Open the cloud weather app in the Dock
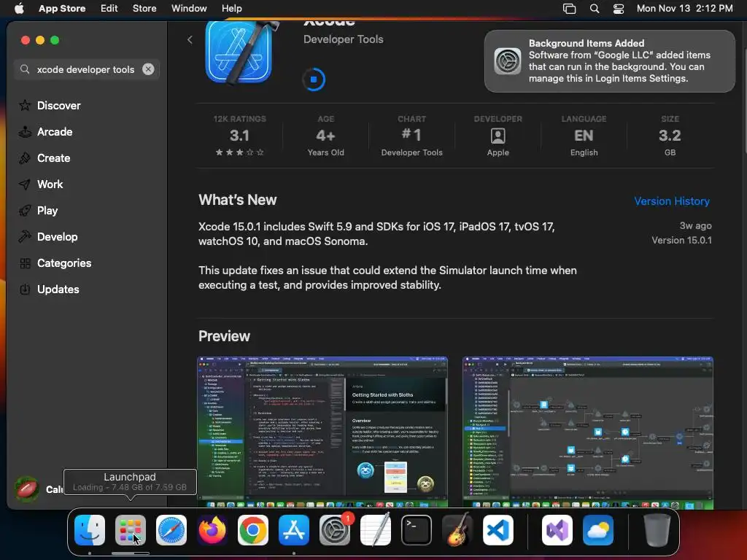747x560 pixels. [598, 530]
